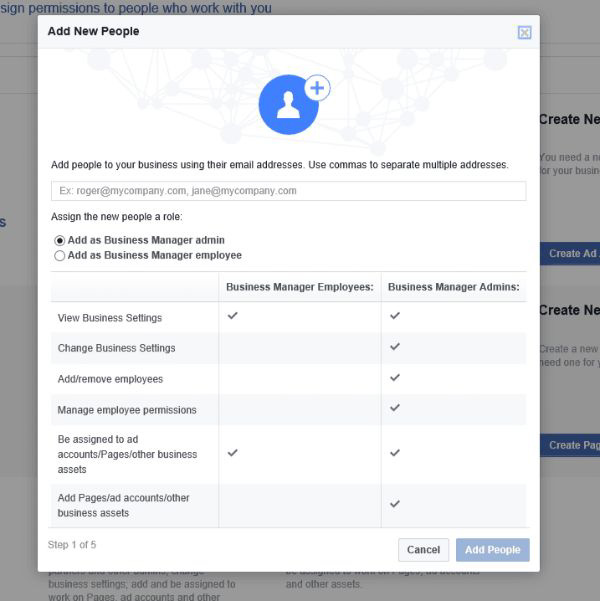The image size is (600, 601).
Task: Click admin checkmark for View Business Settings
Action: click(395, 316)
